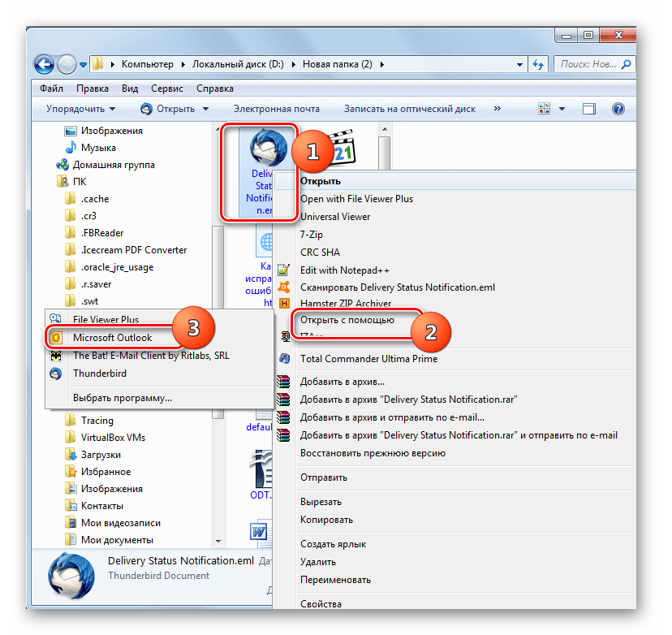Open the Загрузки folder
This screenshot has height=635, width=672.
[x=93, y=455]
